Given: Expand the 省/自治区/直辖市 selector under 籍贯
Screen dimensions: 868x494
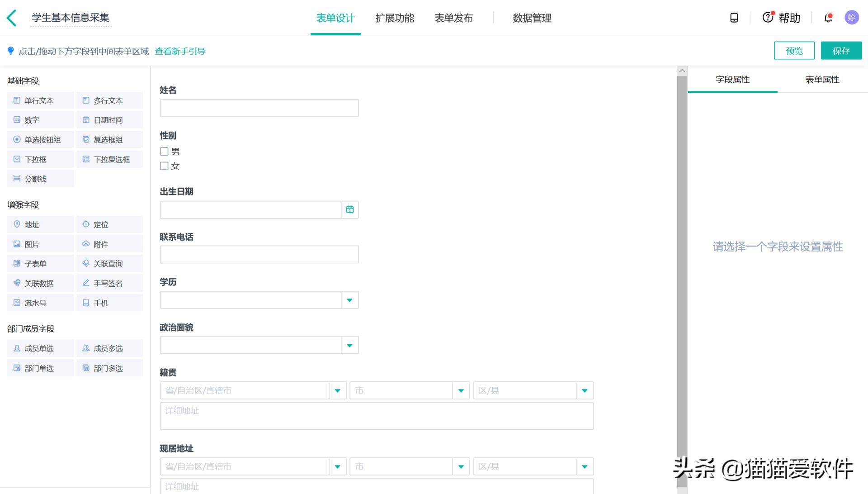Looking at the screenshot, I should (337, 390).
